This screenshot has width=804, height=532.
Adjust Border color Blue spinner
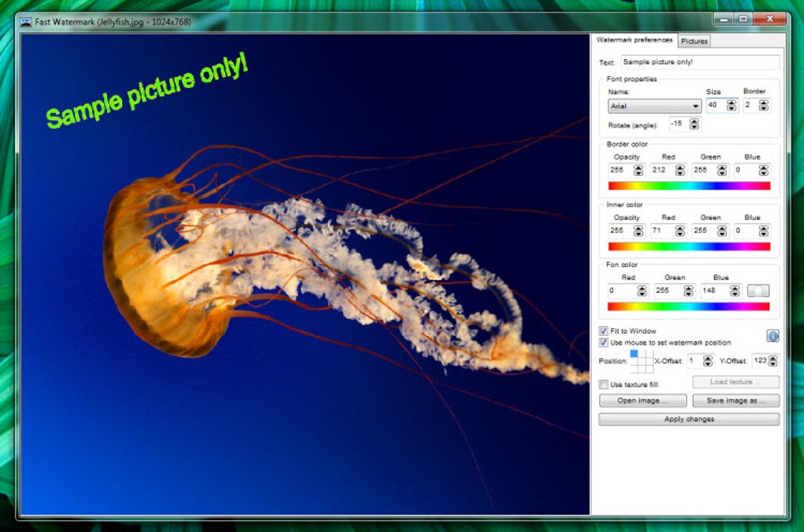[x=764, y=171]
